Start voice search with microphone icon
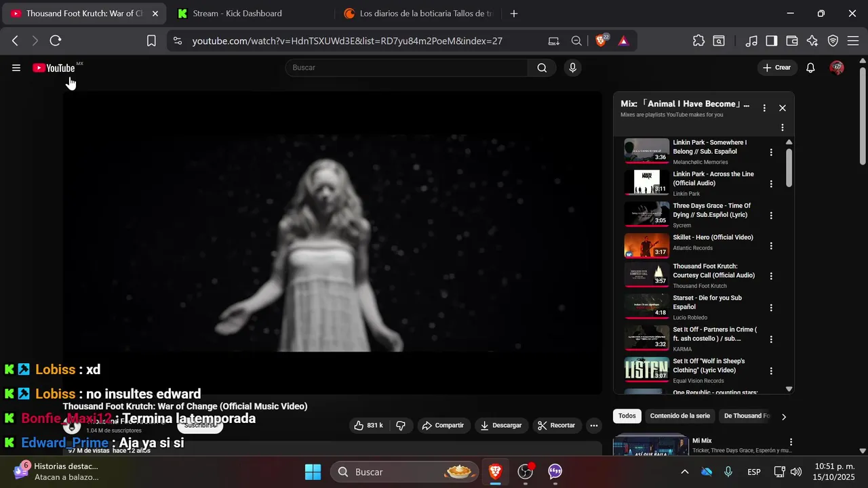Screen dimensions: 868x488 (573, 68)
